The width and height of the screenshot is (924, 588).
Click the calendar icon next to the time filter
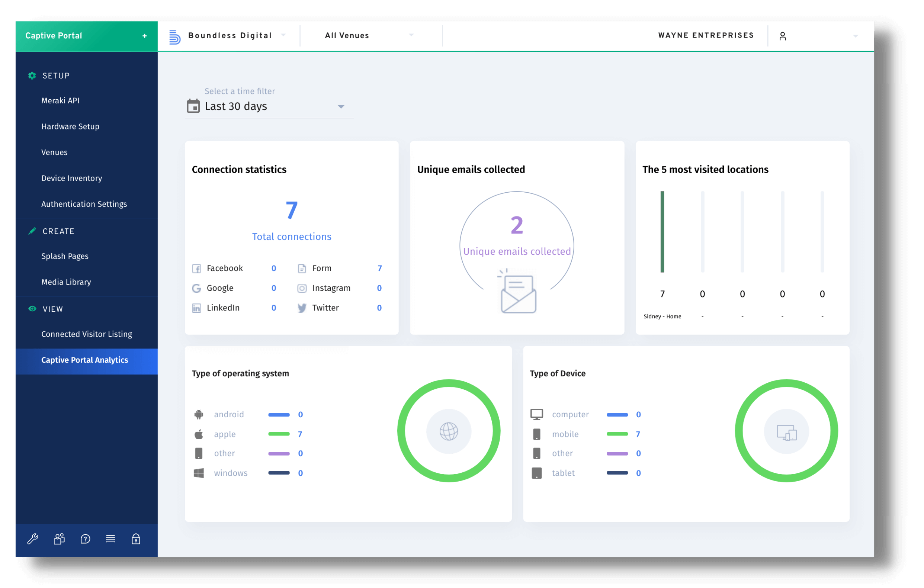[x=194, y=106]
